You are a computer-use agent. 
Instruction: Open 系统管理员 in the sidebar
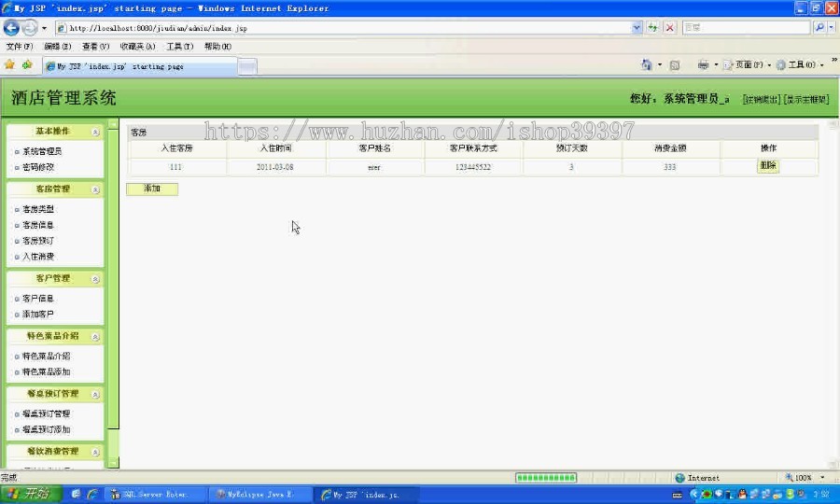click(42, 151)
